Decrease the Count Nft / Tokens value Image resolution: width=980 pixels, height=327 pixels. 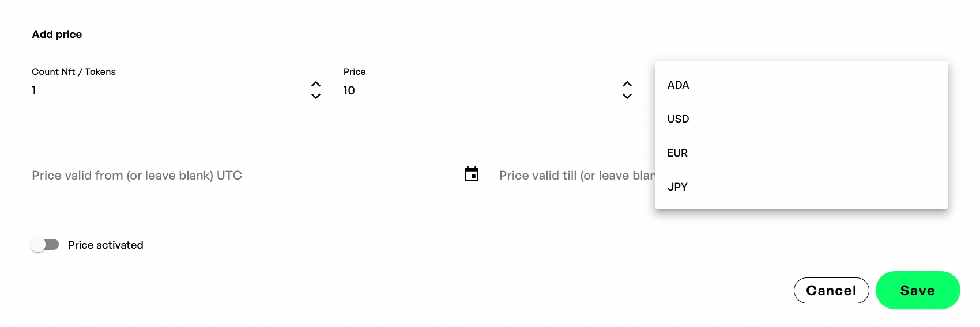[316, 96]
